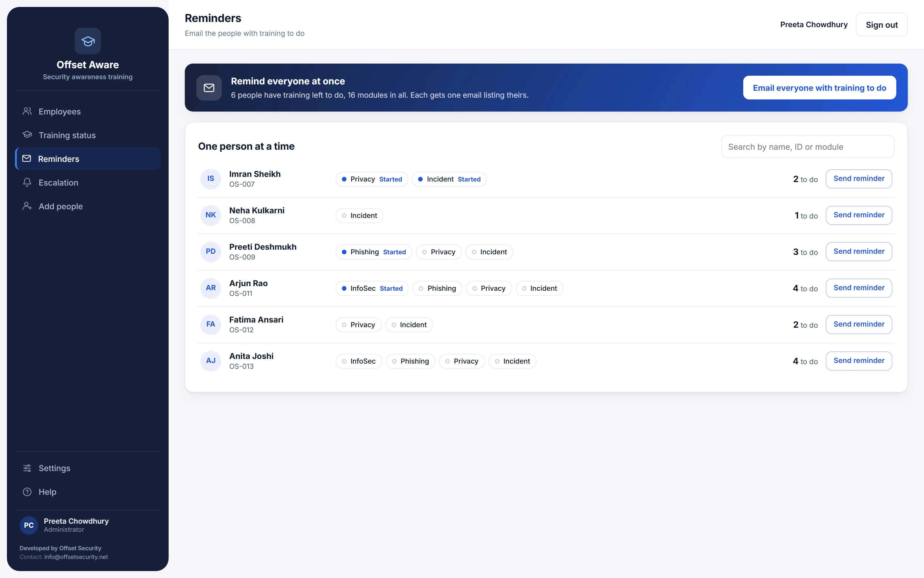Viewport: 924px width, 578px height.
Task: Send reminder to Fatima Ansari
Action: coord(859,324)
